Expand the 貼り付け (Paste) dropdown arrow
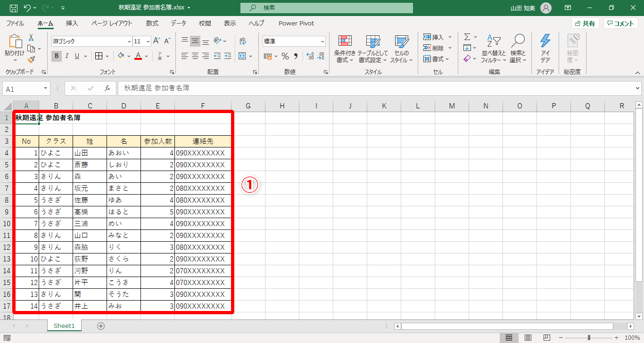644x343 pixels. click(x=14, y=60)
